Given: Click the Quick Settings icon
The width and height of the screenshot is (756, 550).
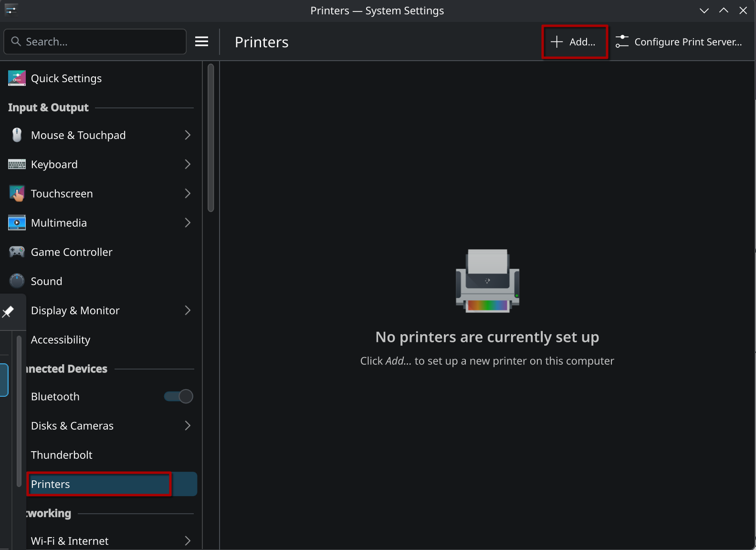Looking at the screenshot, I should pos(17,78).
